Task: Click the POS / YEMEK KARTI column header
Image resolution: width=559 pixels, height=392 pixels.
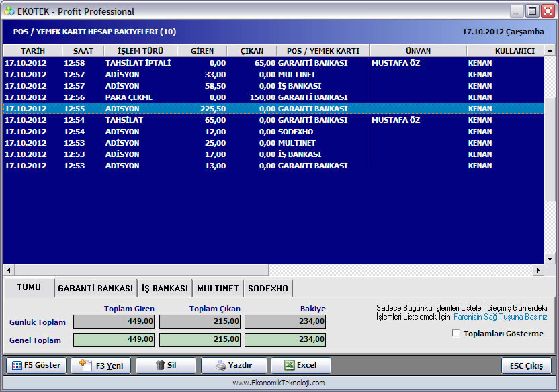Action: pyautogui.click(x=323, y=51)
